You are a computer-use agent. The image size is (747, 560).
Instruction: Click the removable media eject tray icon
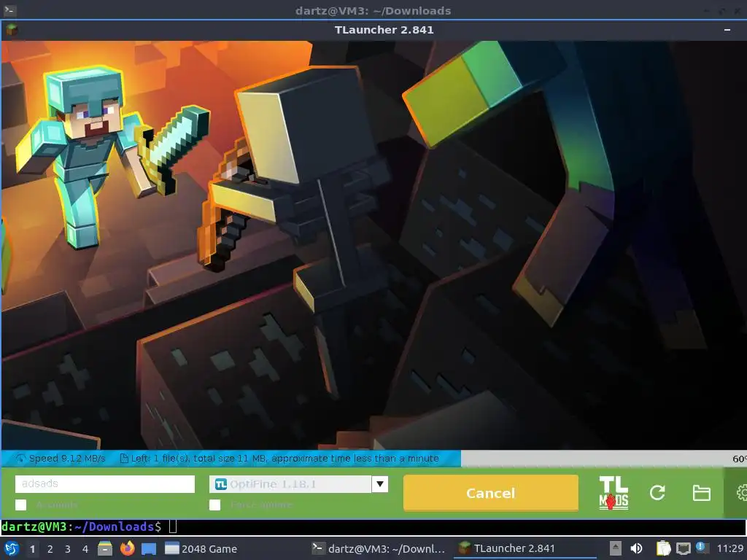(x=616, y=548)
